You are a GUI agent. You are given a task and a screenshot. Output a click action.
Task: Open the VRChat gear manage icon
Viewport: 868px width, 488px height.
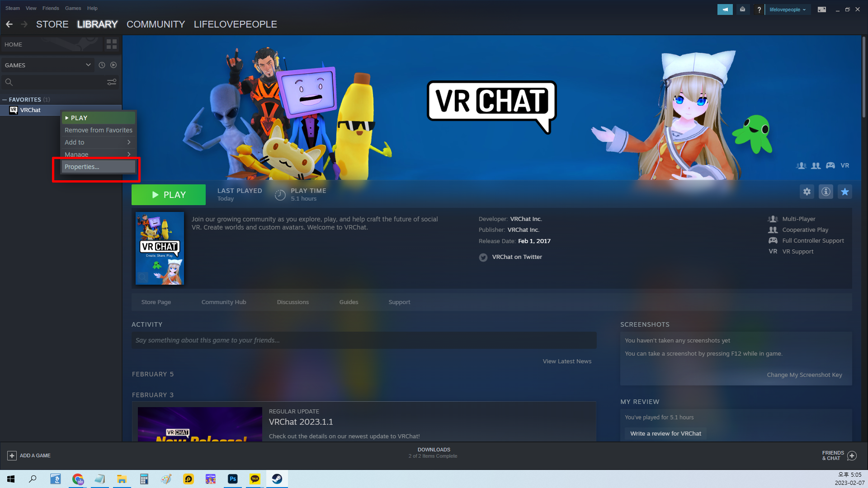(x=807, y=192)
